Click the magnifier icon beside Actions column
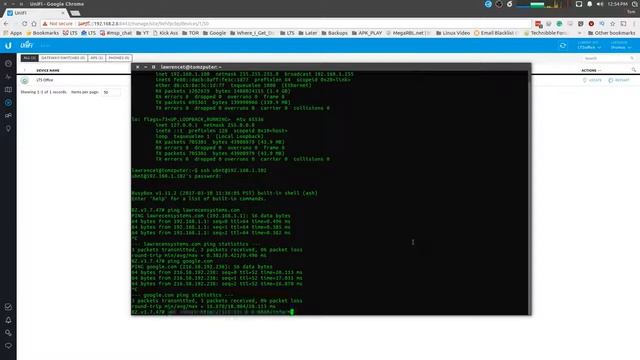Image resolution: width=640 pixels, height=360 pixels. click(633, 70)
